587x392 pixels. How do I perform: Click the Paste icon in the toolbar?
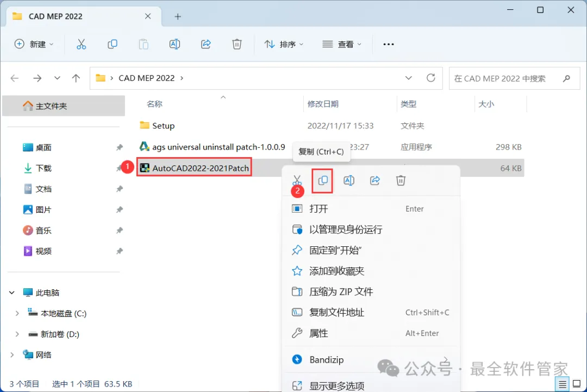tap(143, 44)
